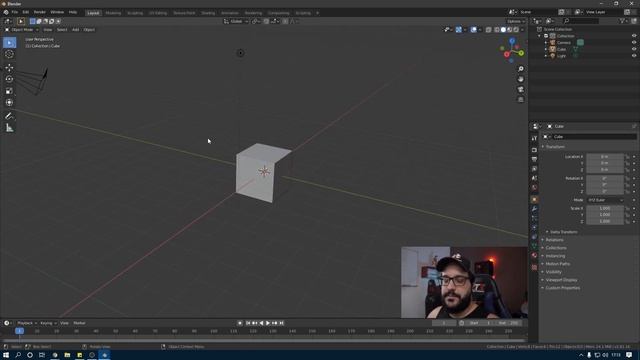Open the File menu
Viewport: 640px width, 360px height.
[x=15, y=12]
